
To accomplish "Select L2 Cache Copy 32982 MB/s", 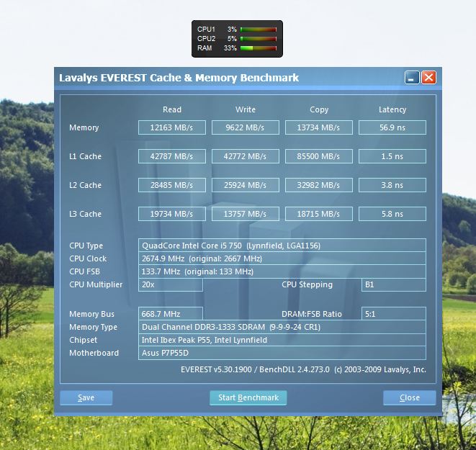I will 319,185.
